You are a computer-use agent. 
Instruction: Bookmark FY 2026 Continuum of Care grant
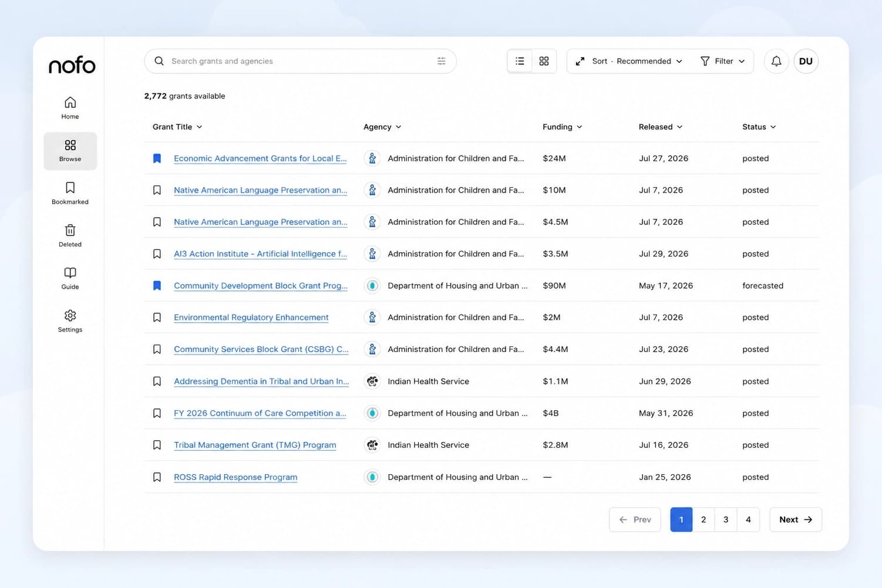157,413
